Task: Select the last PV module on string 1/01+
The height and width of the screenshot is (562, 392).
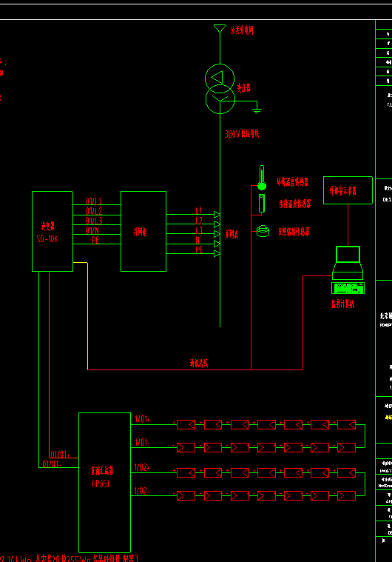Action: point(347,425)
